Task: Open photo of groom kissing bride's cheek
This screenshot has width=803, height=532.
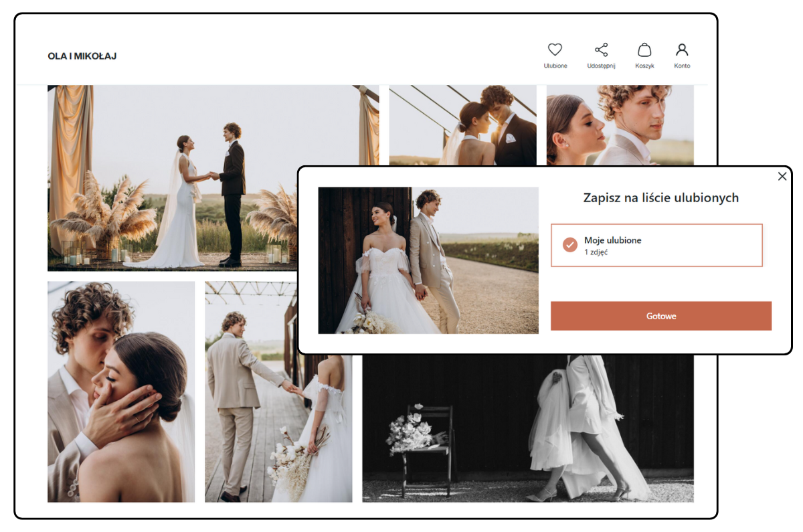Action: click(121, 391)
